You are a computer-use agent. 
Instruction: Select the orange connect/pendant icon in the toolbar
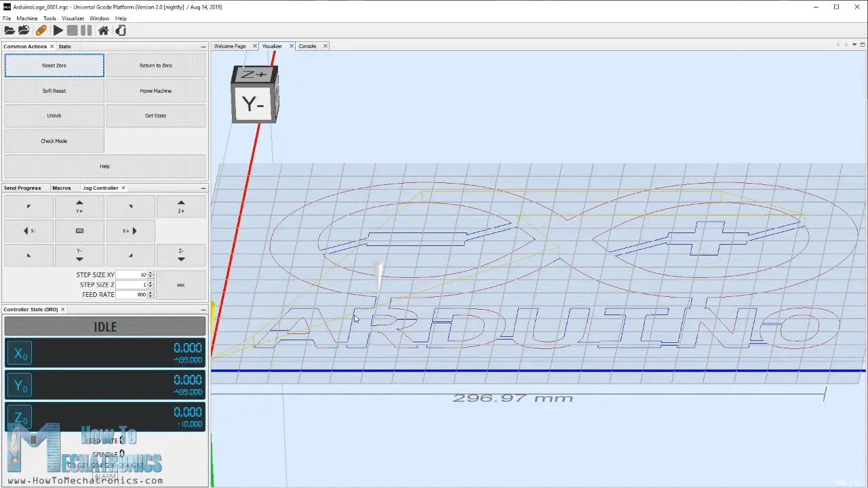(41, 30)
